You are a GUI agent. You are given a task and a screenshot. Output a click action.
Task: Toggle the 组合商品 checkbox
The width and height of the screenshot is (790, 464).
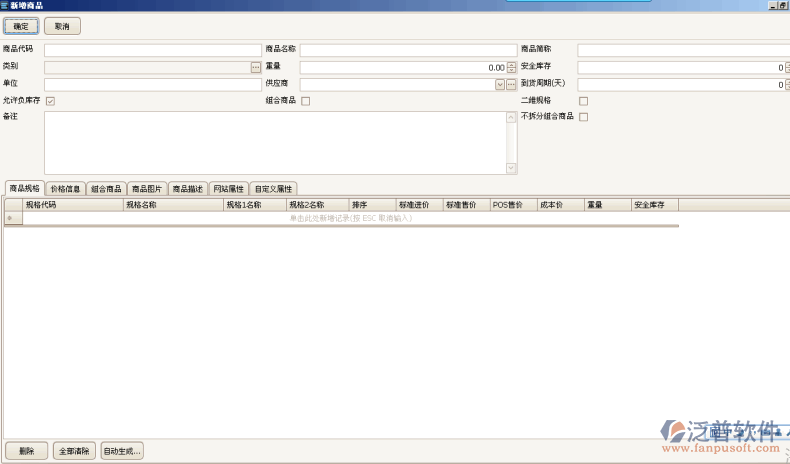[x=305, y=101]
